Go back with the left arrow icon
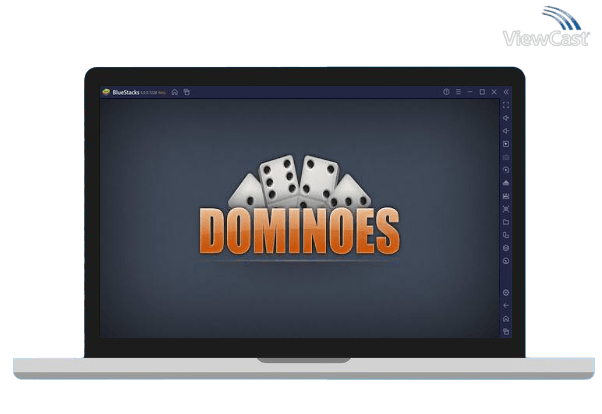The image size is (602, 414). pyautogui.click(x=506, y=306)
